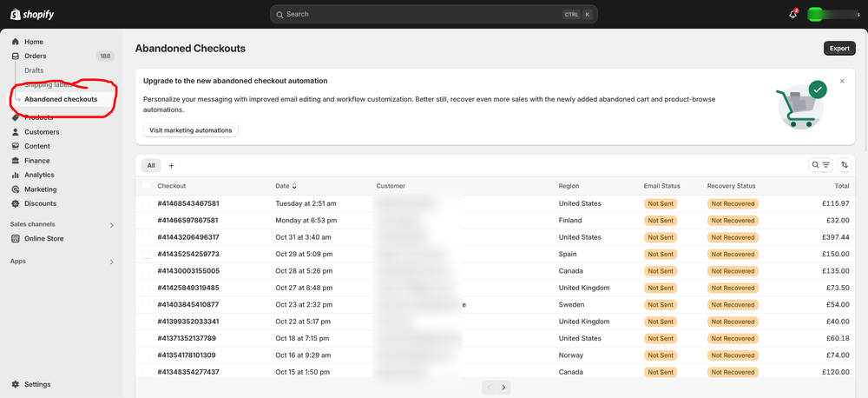
Task: Open Finance in the sidebar
Action: pos(37,161)
